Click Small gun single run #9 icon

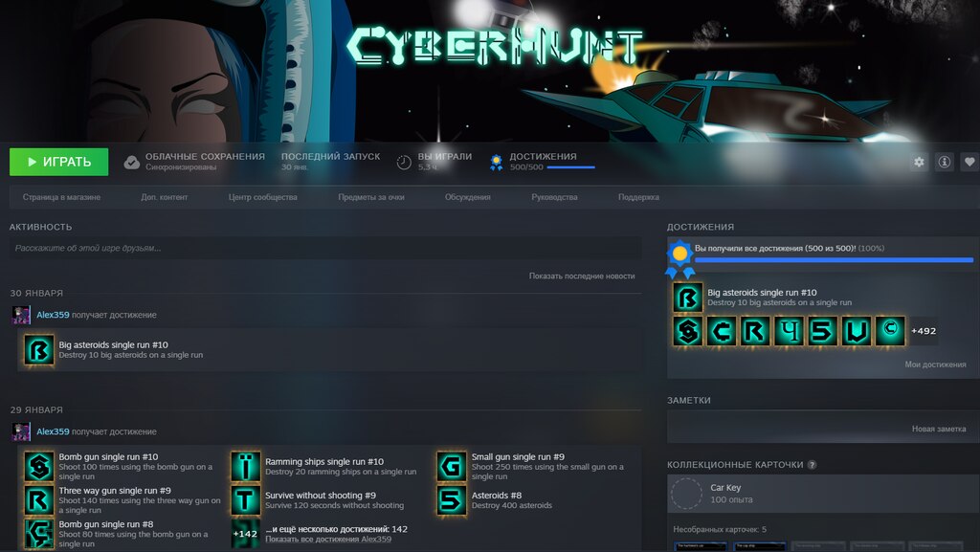pyautogui.click(x=452, y=467)
